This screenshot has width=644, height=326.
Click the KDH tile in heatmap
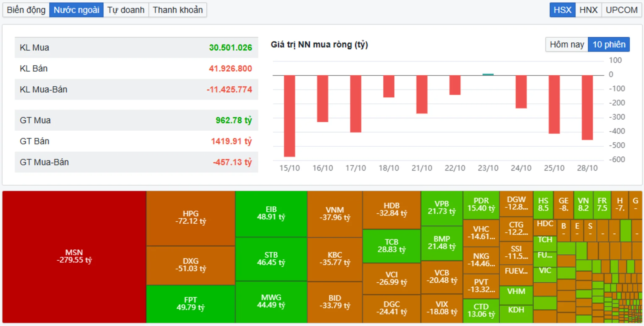click(x=516, y=313)
